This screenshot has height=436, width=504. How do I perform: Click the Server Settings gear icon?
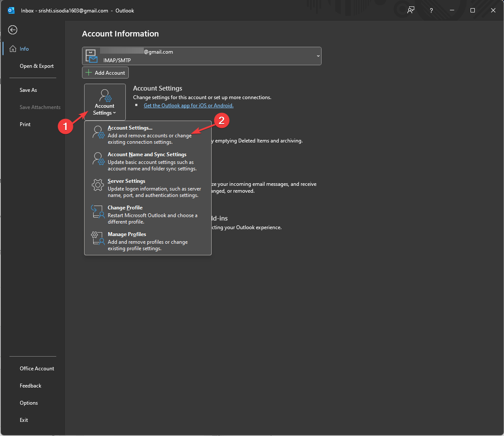coord(97,185)
